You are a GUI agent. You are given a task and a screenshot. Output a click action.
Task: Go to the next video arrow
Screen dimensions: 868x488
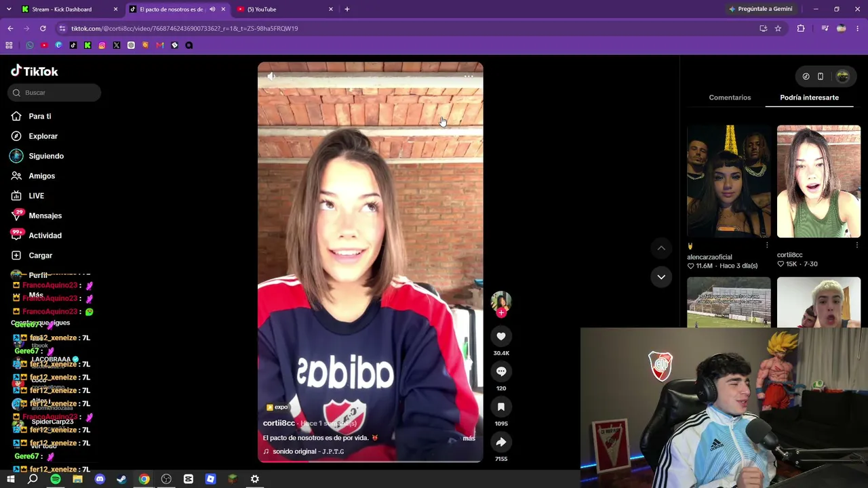pyautogui.click(x=661, y=277)
